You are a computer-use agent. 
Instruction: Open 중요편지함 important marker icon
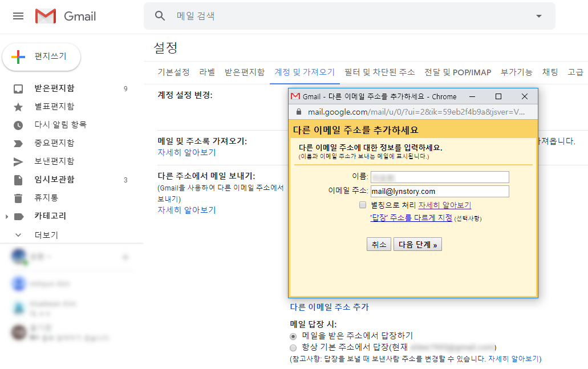tap(18, 144)
